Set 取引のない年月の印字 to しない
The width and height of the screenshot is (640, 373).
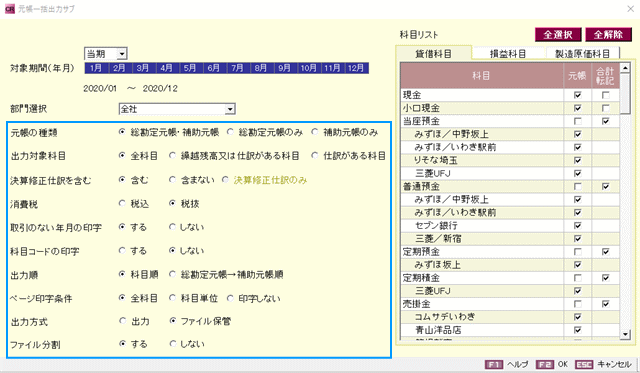(x=173, y=226)
